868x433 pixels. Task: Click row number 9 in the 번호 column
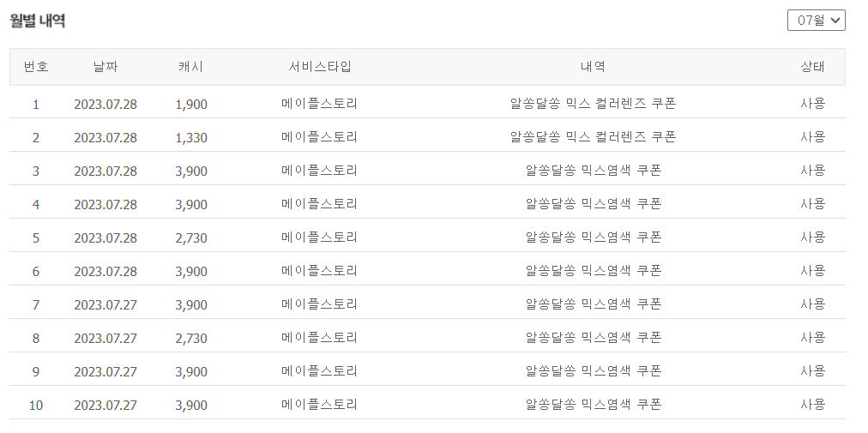point(36,371)
